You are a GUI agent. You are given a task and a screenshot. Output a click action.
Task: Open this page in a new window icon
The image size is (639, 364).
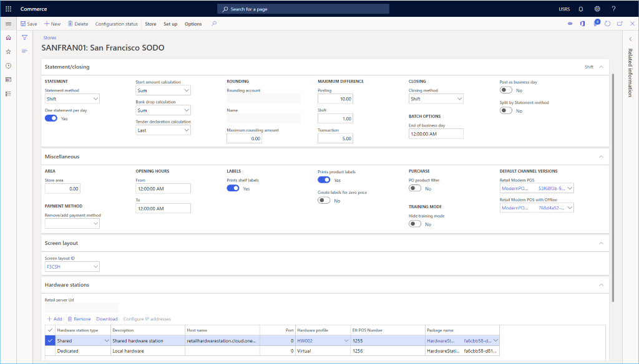(618, 23)
